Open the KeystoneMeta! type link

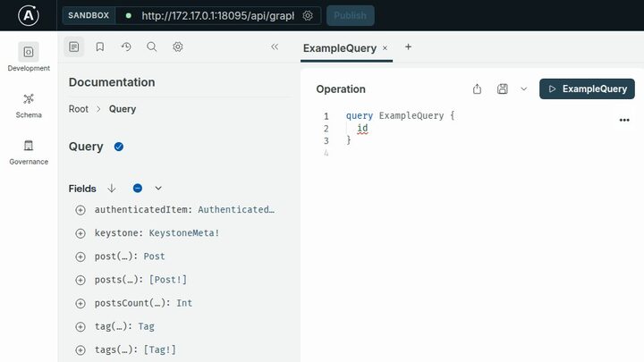click(x=184, y=232)
